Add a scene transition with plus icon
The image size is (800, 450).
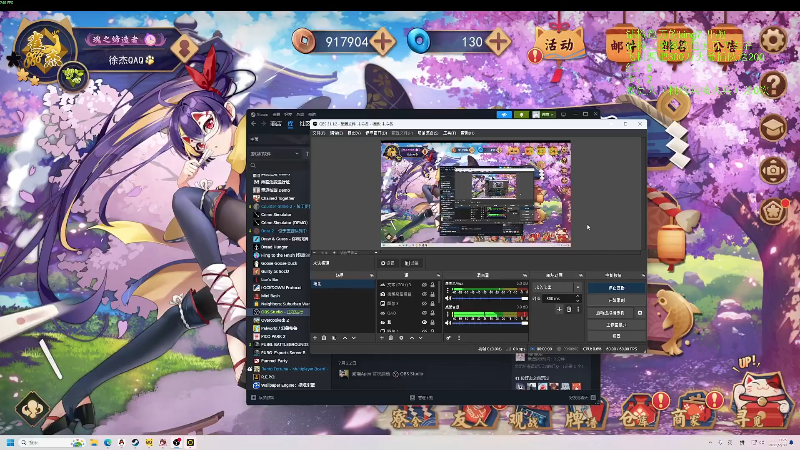click(559, 309)
